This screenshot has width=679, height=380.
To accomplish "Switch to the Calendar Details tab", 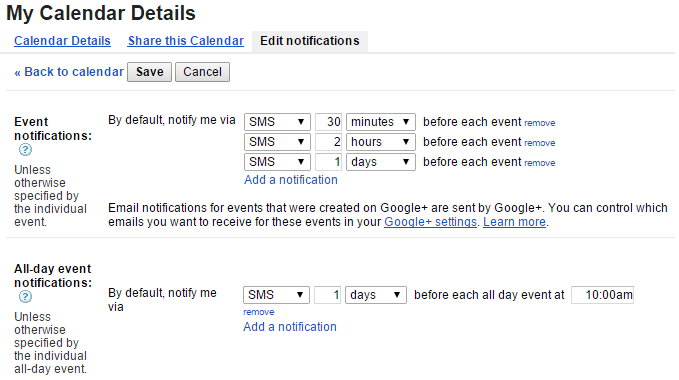I will pyautogui.click(x=62, y=41).
